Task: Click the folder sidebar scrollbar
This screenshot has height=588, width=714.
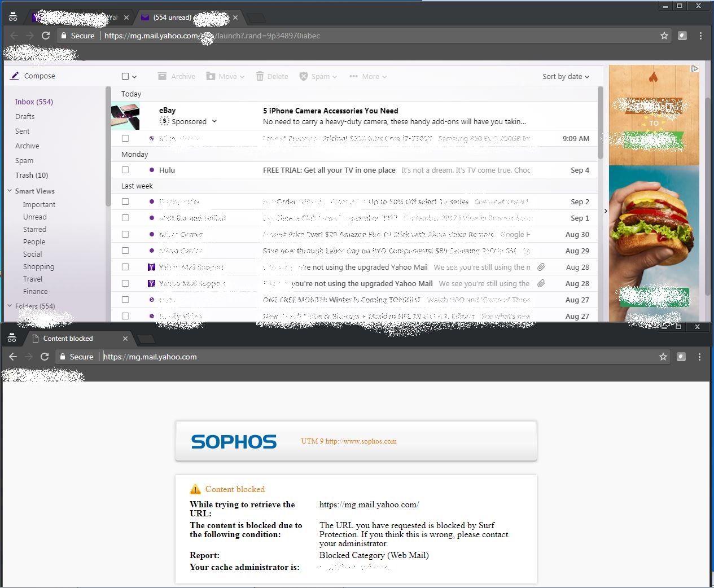Action: click(108, 147)
